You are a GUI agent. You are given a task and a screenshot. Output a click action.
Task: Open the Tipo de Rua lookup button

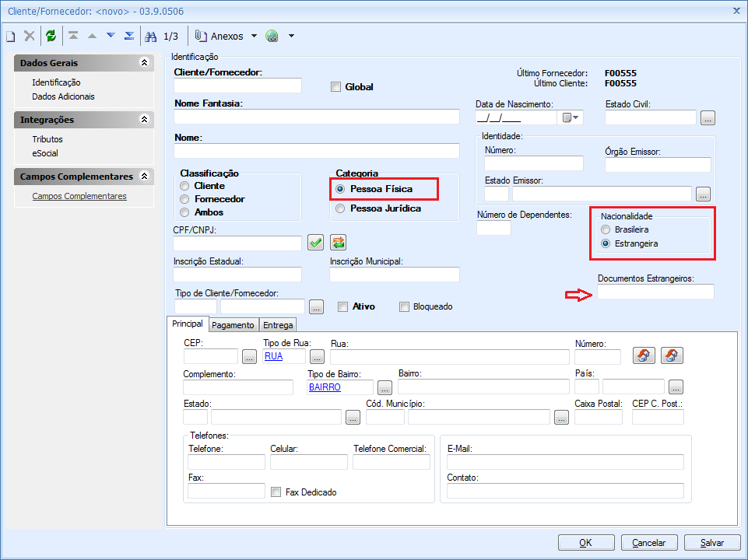point(318,356)
